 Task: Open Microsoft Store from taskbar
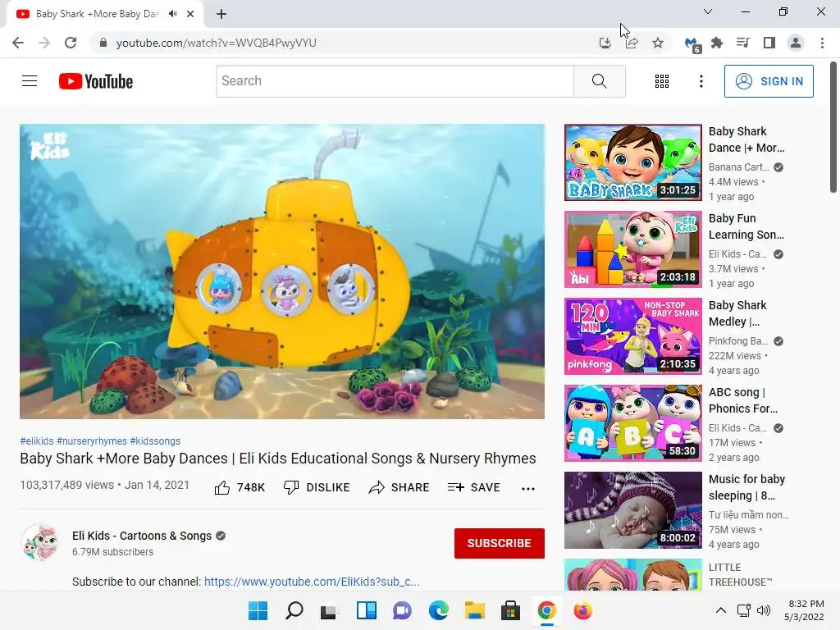point(510,610)
